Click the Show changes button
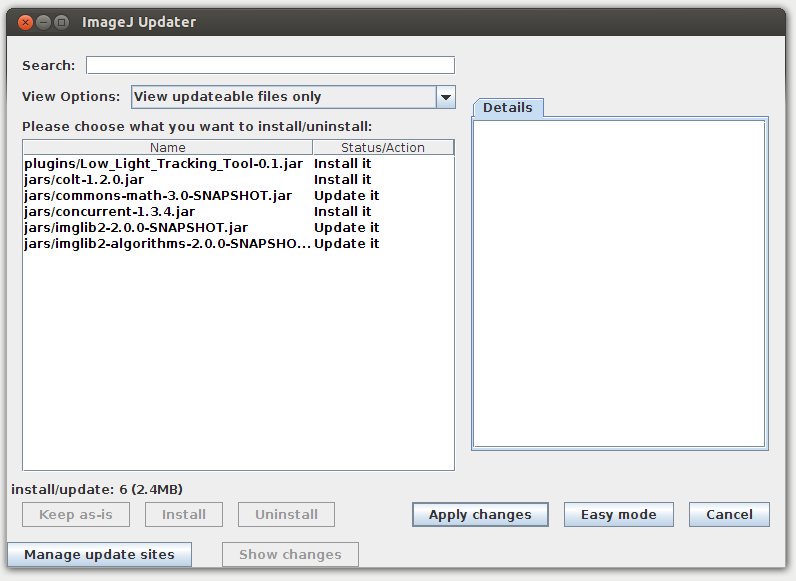Viewport: 796px width, 581px height. 290,554
